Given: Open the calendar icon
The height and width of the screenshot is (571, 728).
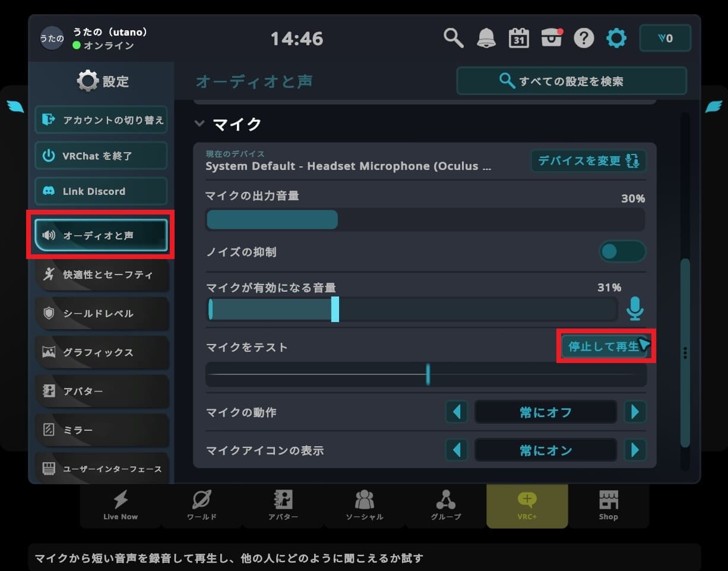Looking at the screenshot, I should (x=519, y=39).
